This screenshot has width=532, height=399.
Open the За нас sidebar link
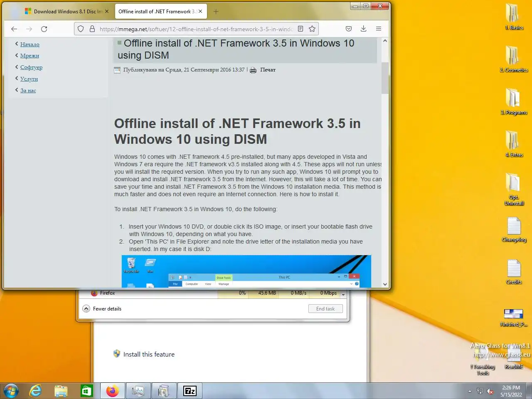tap(28, 90)
